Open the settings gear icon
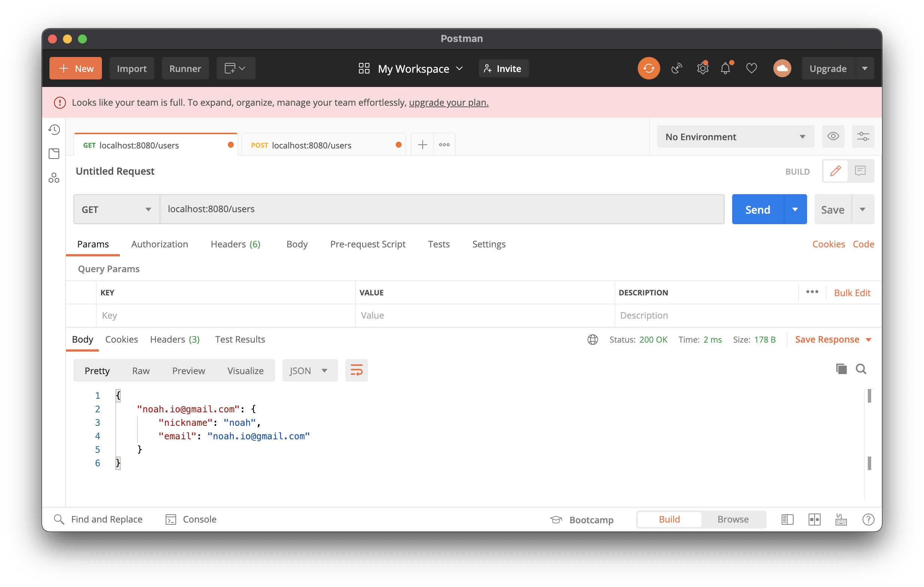 coord(702,68)
